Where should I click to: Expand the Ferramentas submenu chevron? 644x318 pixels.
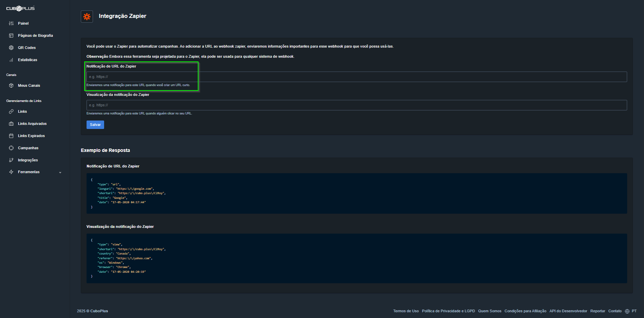tap(60, 172)
